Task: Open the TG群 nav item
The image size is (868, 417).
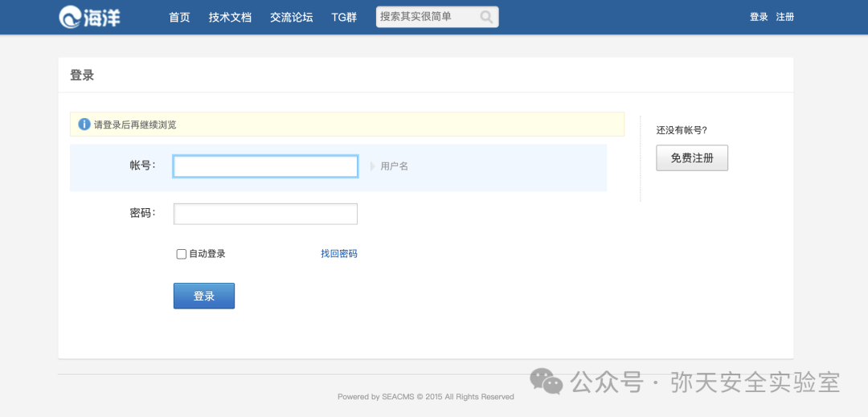Action: [344, 17]
